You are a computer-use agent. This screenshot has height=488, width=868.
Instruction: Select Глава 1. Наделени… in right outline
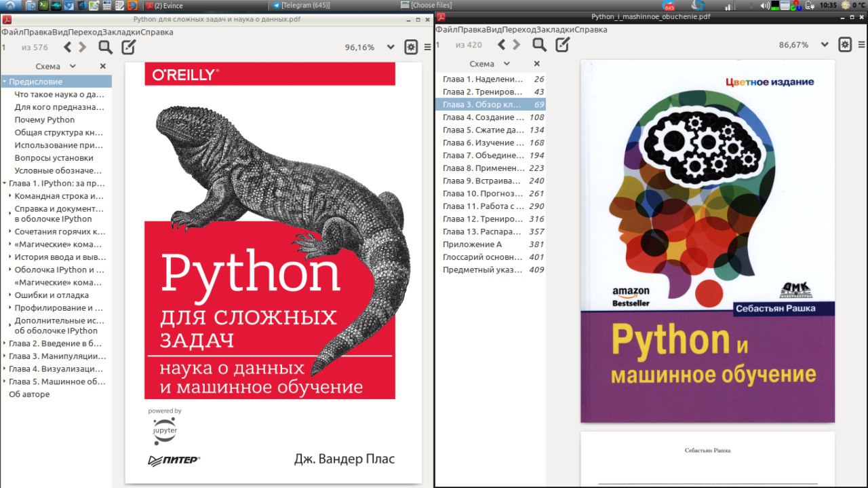tap(490, 79)
